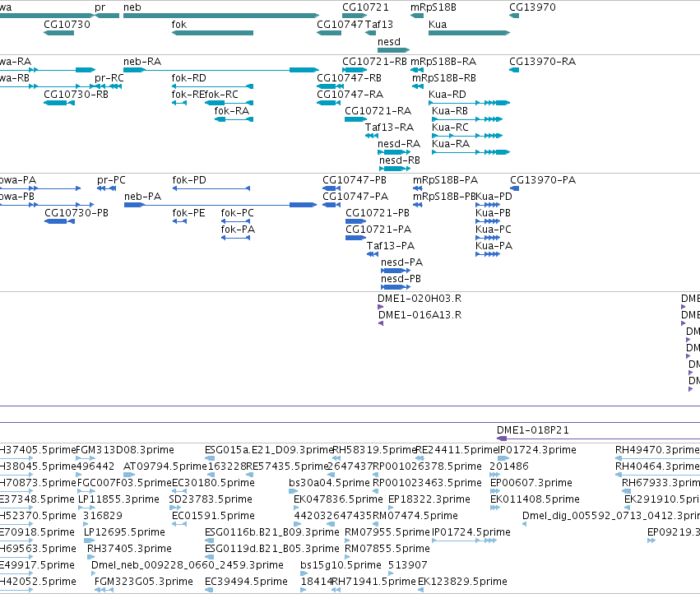Screen dimensions: 700x594
Task: Click the fok-RA transcript label
Action: (x=232, y=111)
